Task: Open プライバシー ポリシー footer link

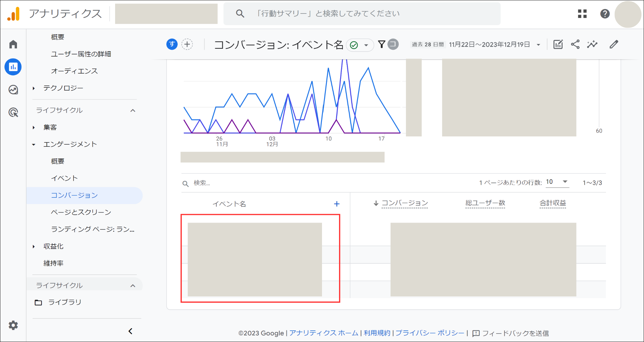Action: pos(430,333)
